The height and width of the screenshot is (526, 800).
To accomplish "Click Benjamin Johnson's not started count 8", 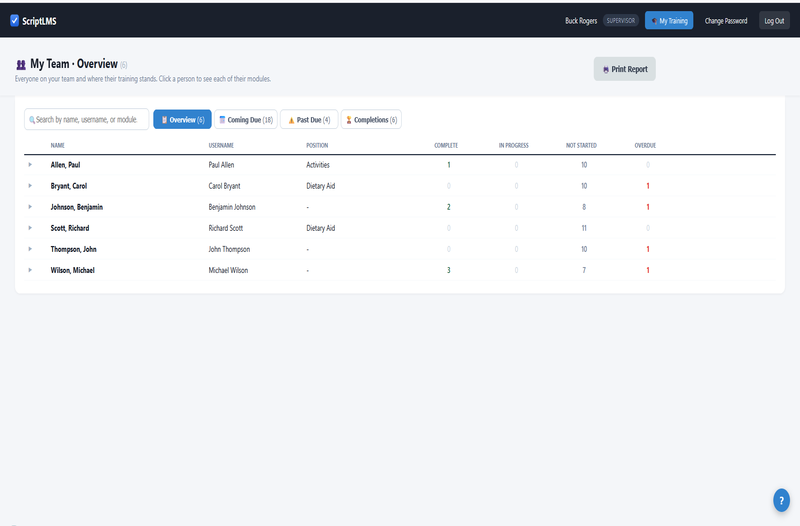I will click(x=584, y=207).
